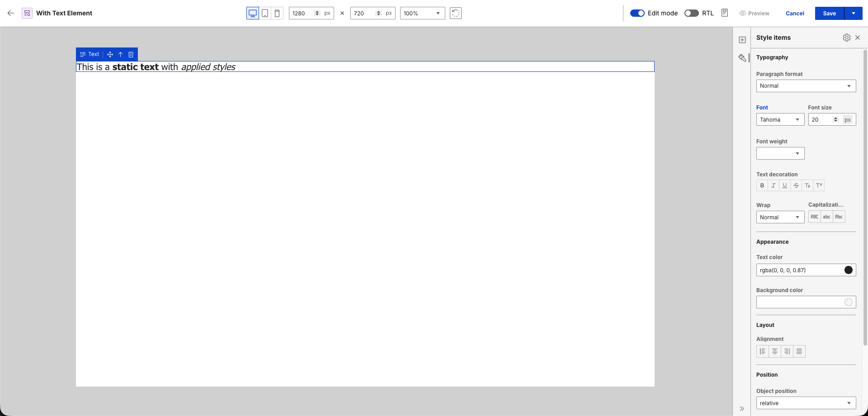
Task: Click the Preview button
Action: pos(754,14)
